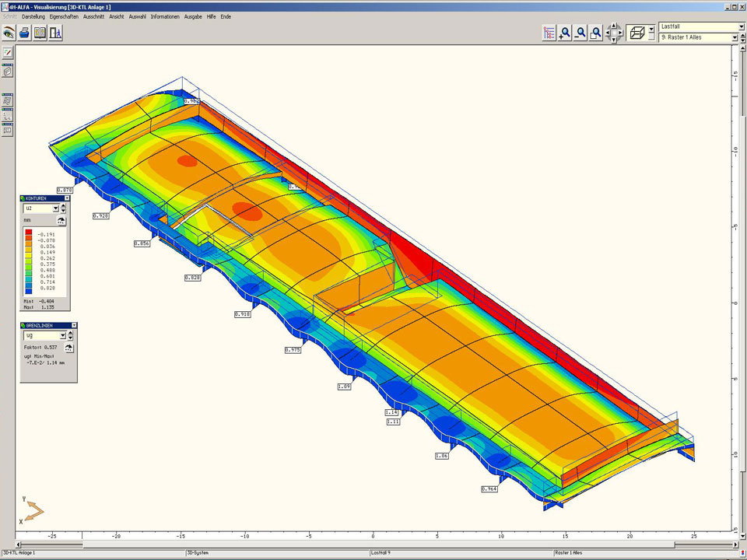Click the red swatch in contour legend
Screen dimensions: 747x560
pos(29,233)
